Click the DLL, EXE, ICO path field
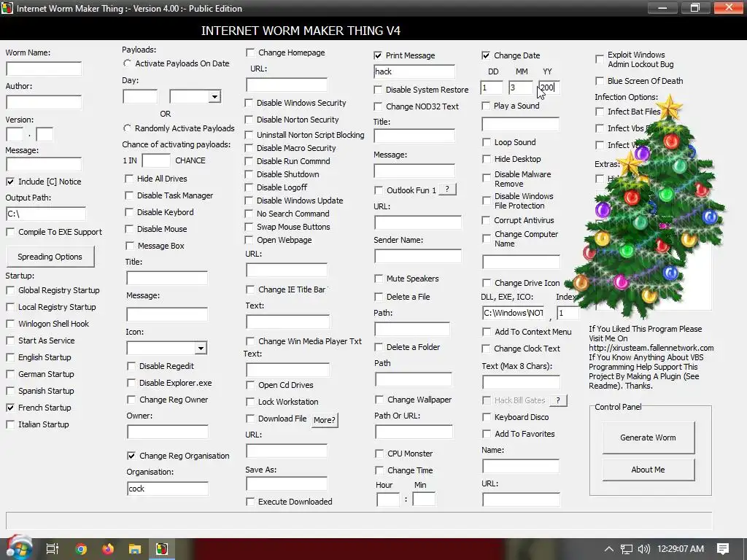Screen dimensions: 747x560 pyautogui.click(x=513, y=313)
